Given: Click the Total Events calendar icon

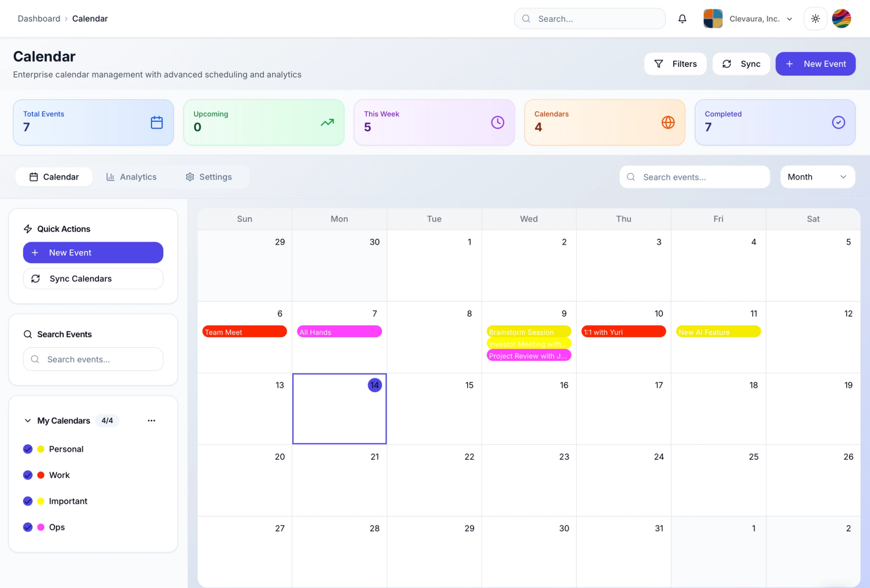Looking at the screenshot, I should (157, 122).
